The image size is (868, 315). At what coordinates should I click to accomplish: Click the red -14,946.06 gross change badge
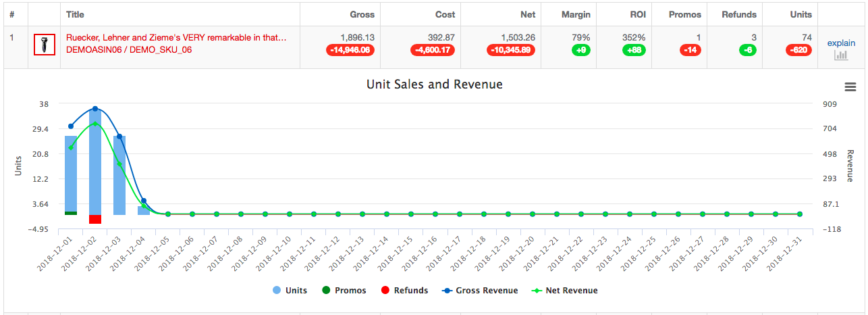tap(350, 50)
